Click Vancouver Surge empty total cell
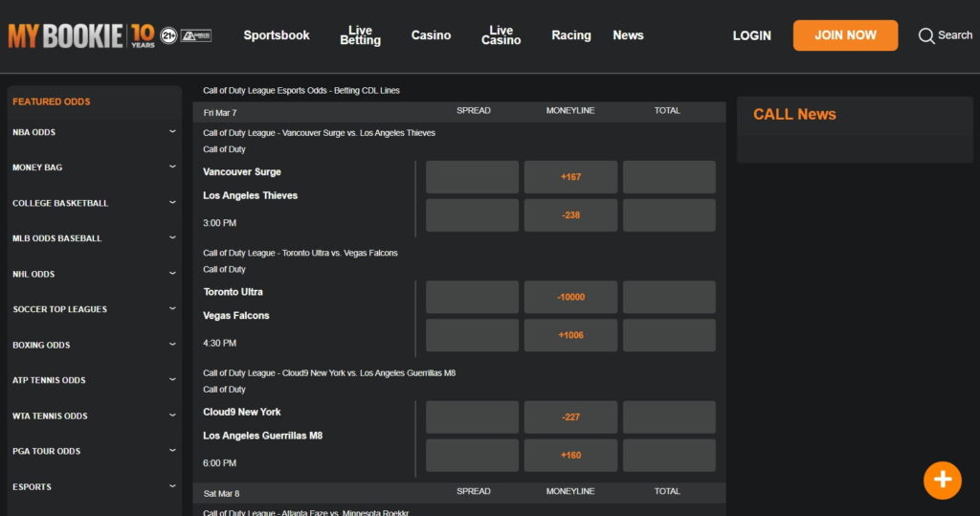980x516 pixels. click(669, 177)
